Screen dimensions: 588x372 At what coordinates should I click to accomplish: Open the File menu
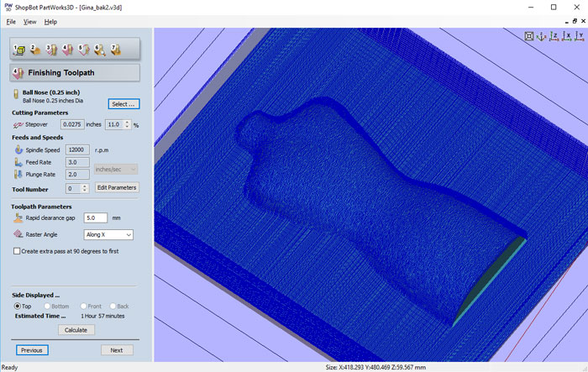11,22
